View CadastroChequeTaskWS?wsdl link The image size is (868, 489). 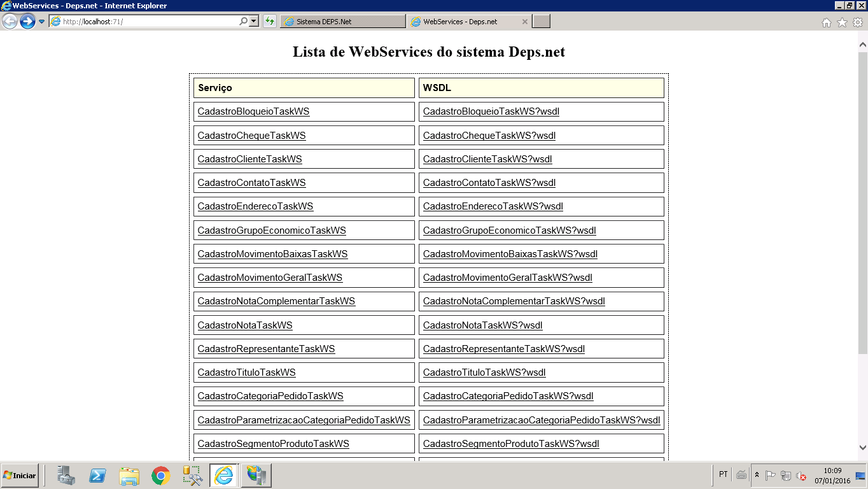pos(489,136)
